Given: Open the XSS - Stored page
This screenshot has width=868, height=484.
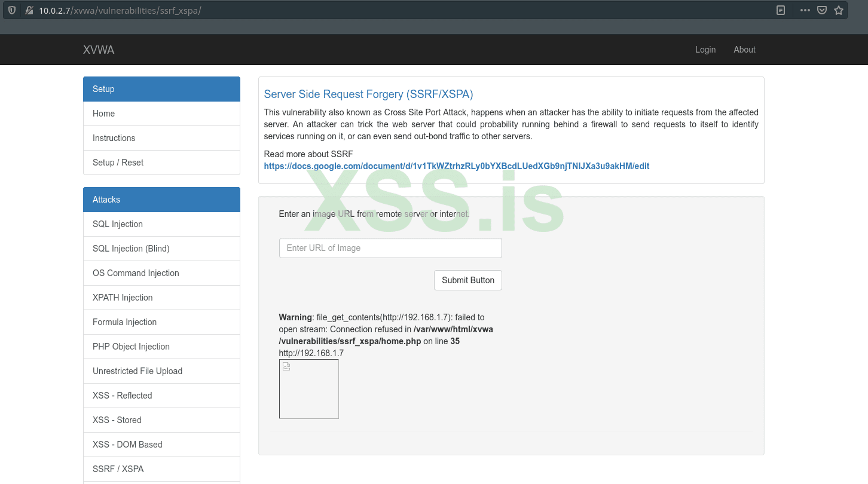Looking at the screenshot, I should coord(161,420).
